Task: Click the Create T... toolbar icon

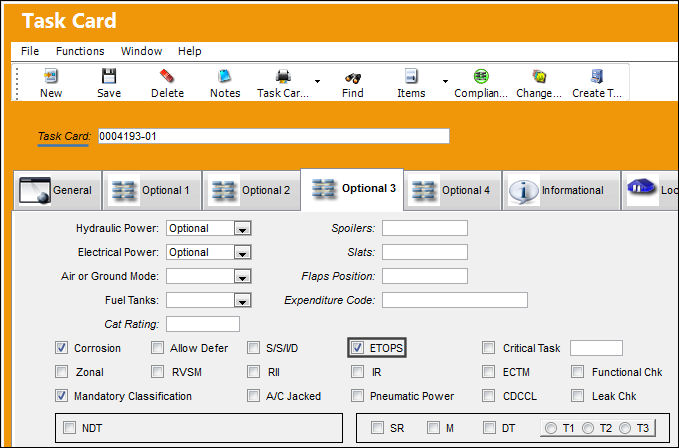Action: click(597, 76)
